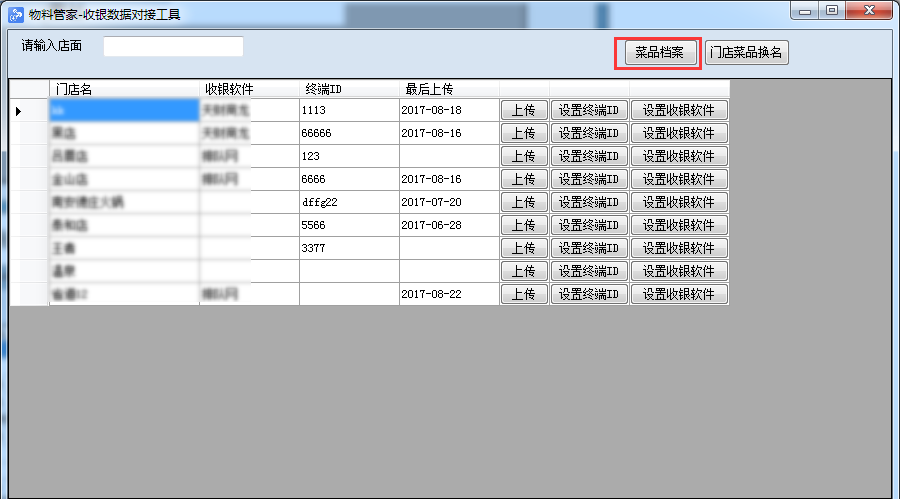900x499 pixels.
Task: Select the terminal ID cell 6666
Action: 349,179
